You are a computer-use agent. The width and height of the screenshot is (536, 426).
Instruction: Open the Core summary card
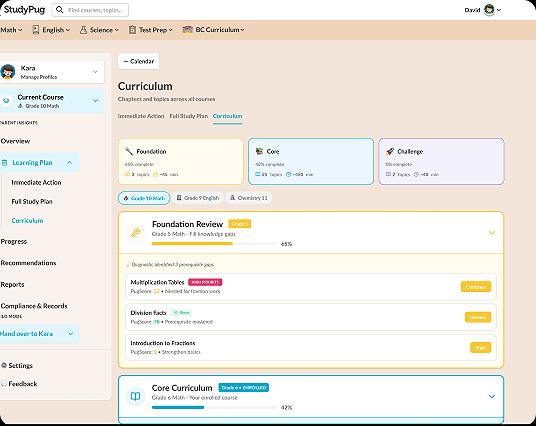tap(311, 161)
